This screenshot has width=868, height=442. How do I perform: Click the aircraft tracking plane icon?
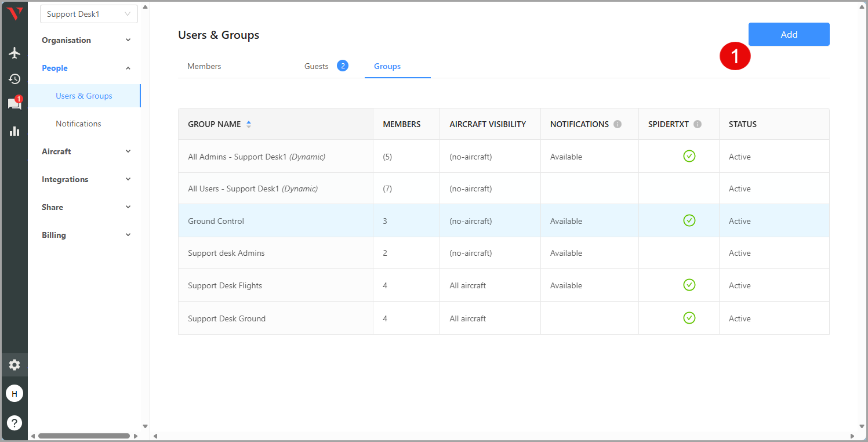click(14, 53)
